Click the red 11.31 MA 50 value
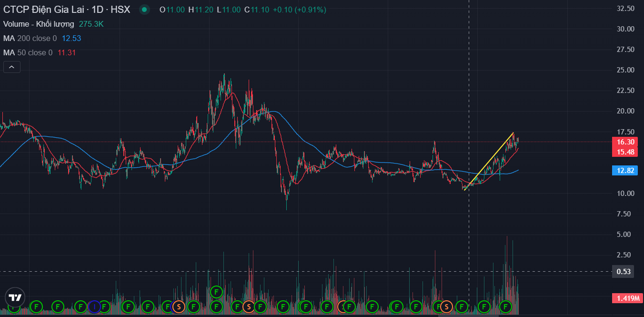 [67, 52]
